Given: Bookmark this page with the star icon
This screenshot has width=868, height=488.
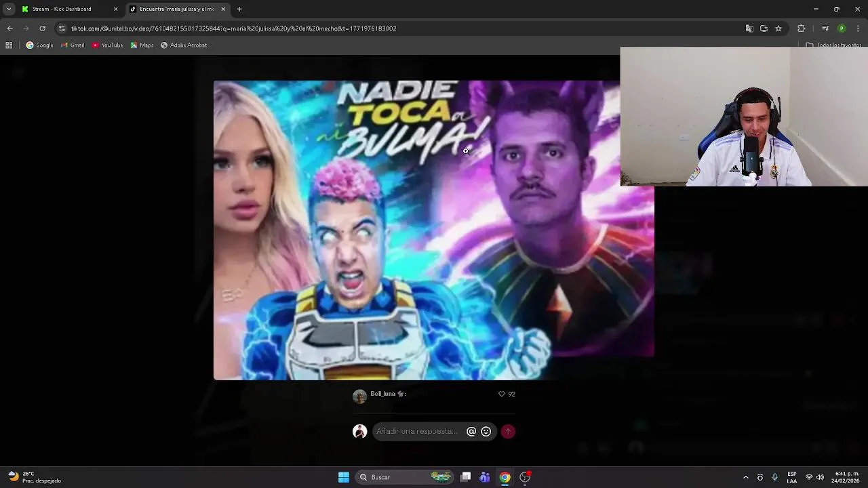Looking at the screenshot, I should point(778,28).
